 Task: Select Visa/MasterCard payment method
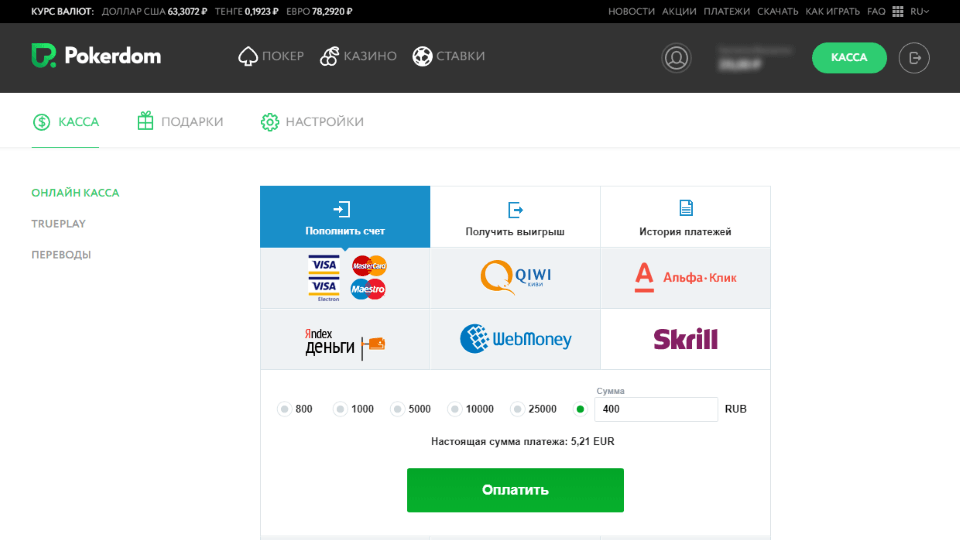(x=345, y=277)
